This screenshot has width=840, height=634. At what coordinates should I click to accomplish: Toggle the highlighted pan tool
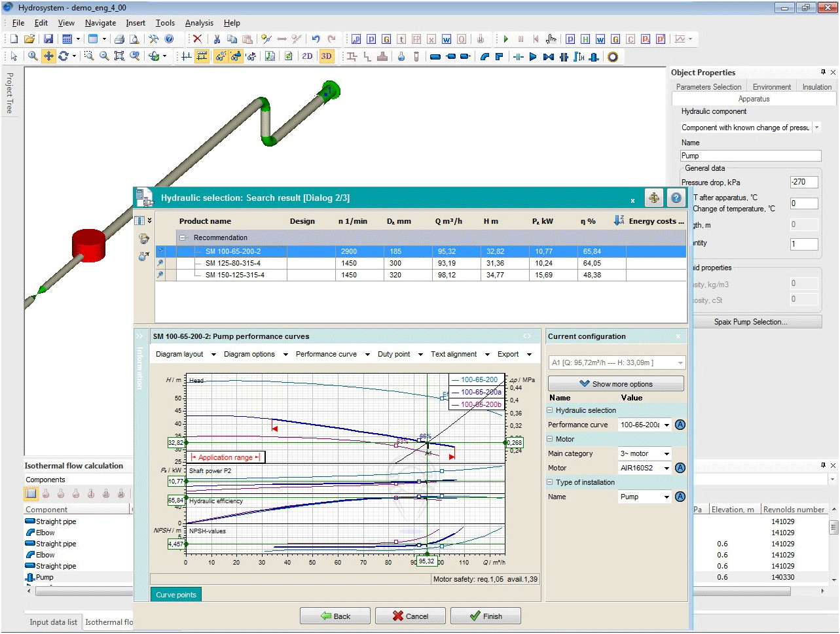48,56
